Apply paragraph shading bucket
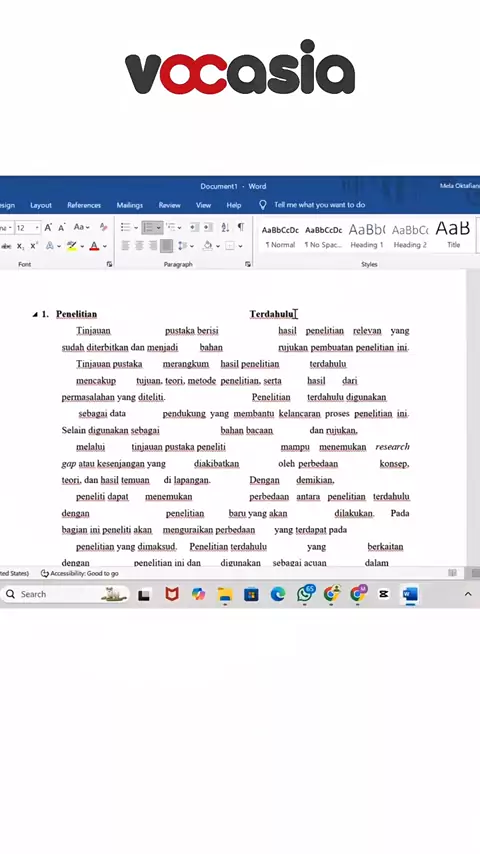The width and height of the screenshot is (480, 854). click(208, 246)
